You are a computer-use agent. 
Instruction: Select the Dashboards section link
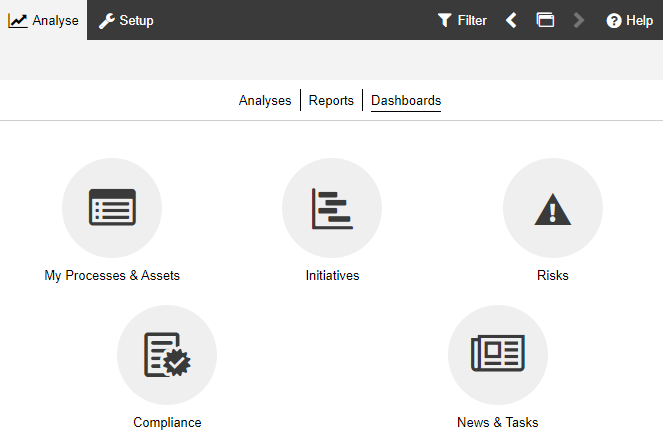[x=406, y=101]
